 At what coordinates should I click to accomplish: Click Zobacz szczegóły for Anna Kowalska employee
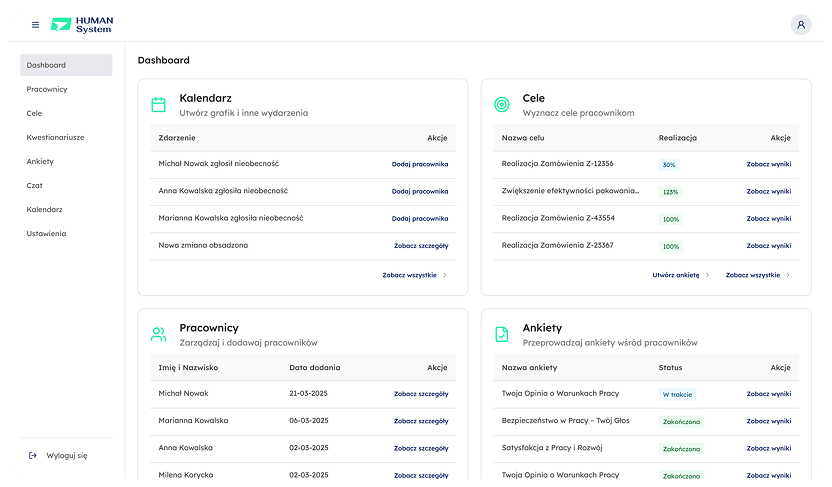coord(421,448)
